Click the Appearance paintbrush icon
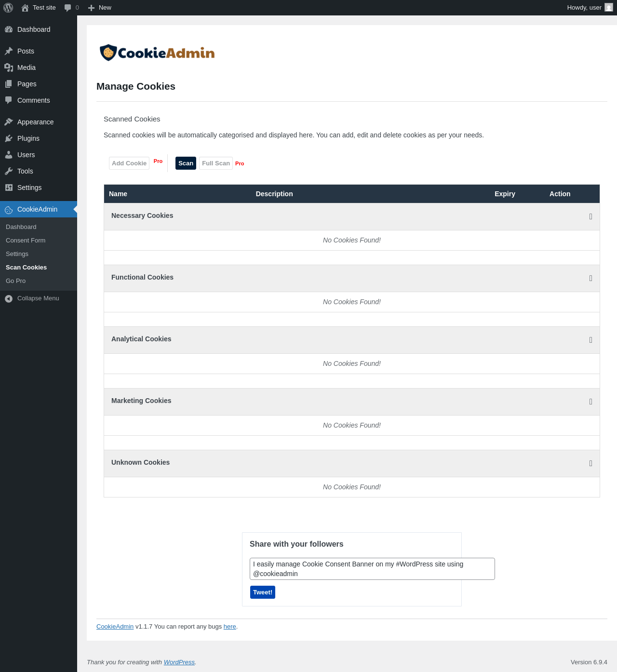This screenshot has height=672, width=617. click(x=9, y=122)
